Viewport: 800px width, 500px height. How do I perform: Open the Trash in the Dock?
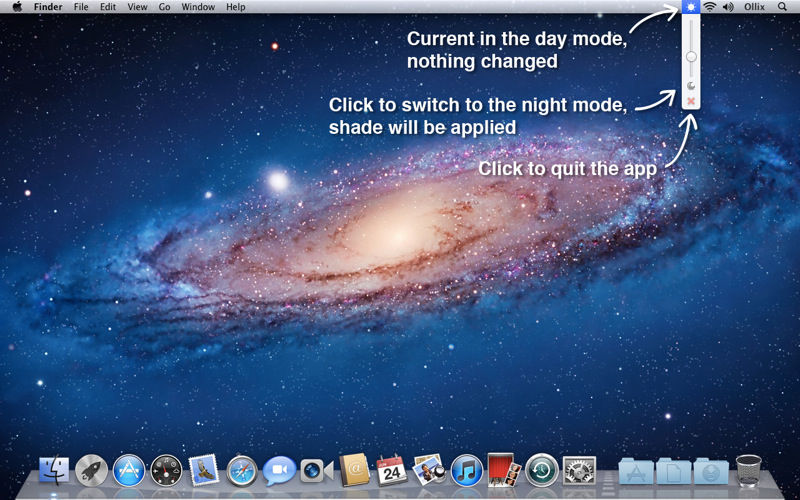(x=748, y=470)
